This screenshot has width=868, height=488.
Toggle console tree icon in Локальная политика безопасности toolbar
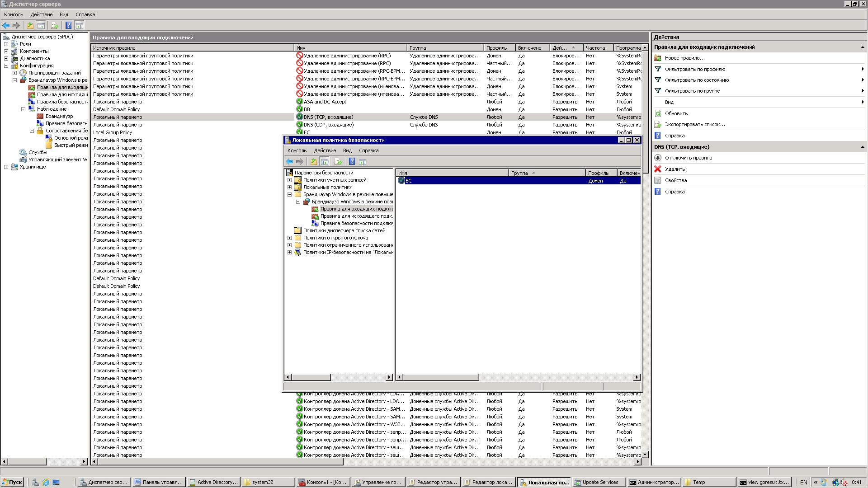(324, 162)
